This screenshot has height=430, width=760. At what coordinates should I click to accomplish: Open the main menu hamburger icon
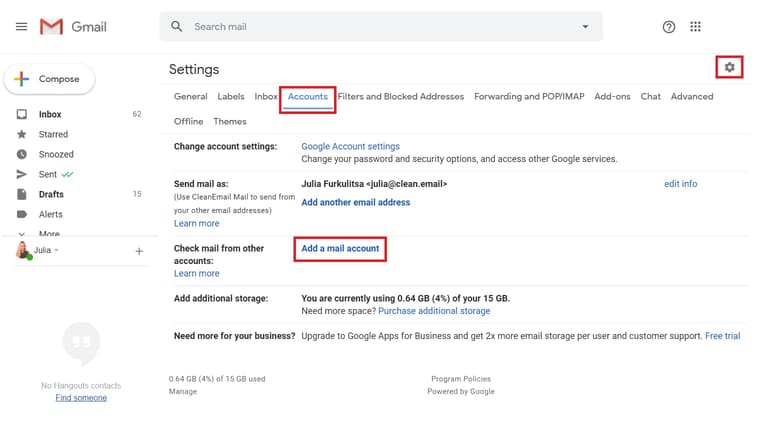[21, 27]
